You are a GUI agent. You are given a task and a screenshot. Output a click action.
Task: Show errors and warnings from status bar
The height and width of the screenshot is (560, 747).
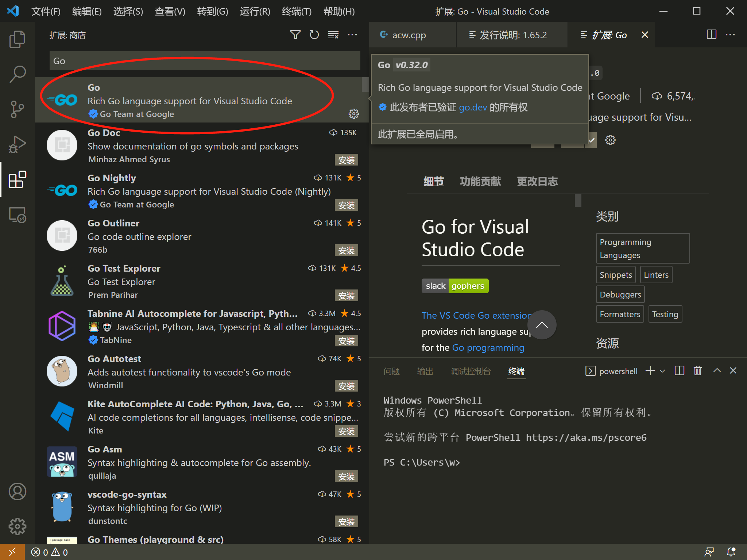50,552
